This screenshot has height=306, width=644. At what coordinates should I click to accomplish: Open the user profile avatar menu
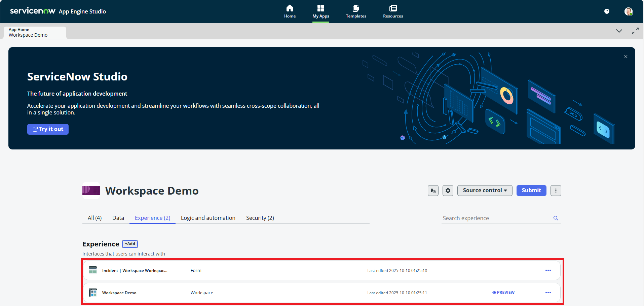point(628,11)
